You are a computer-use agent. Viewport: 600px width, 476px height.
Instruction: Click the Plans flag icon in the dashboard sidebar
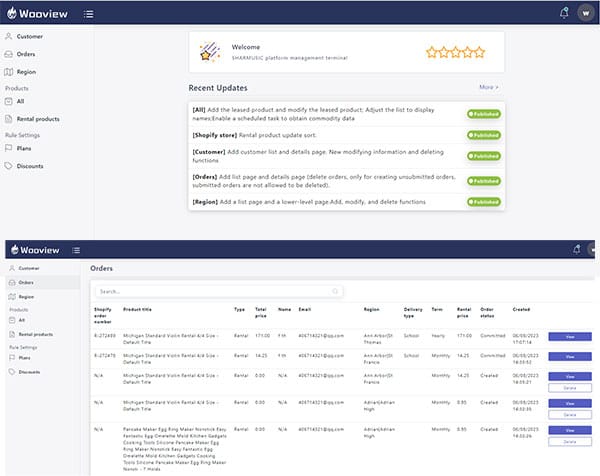(8, 148)
